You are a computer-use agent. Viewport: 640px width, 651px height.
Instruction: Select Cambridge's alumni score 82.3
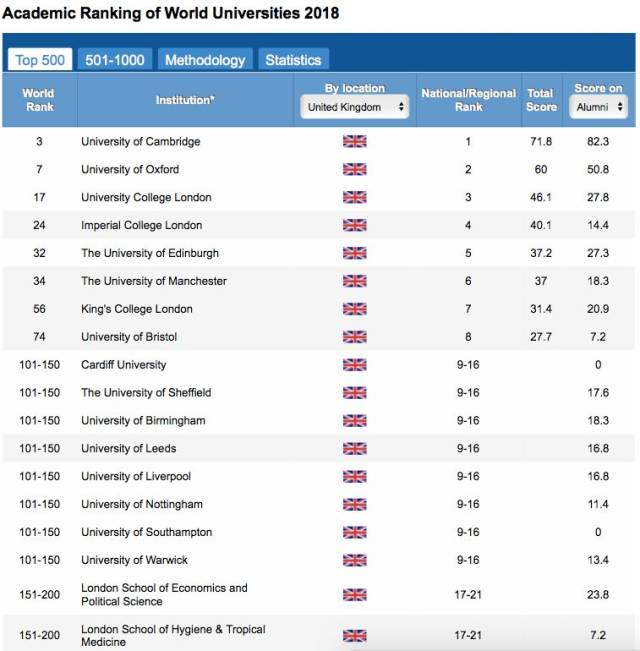[598, 142]
